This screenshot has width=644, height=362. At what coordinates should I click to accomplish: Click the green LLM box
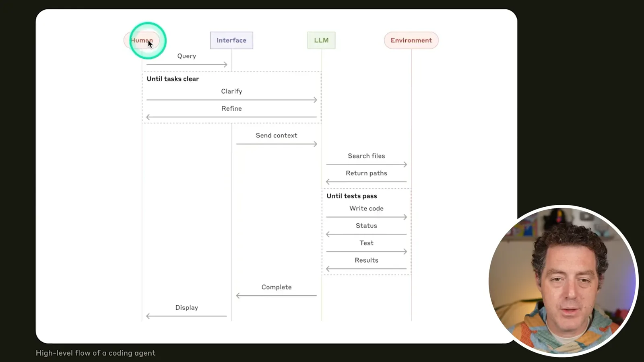click(321, 40)
